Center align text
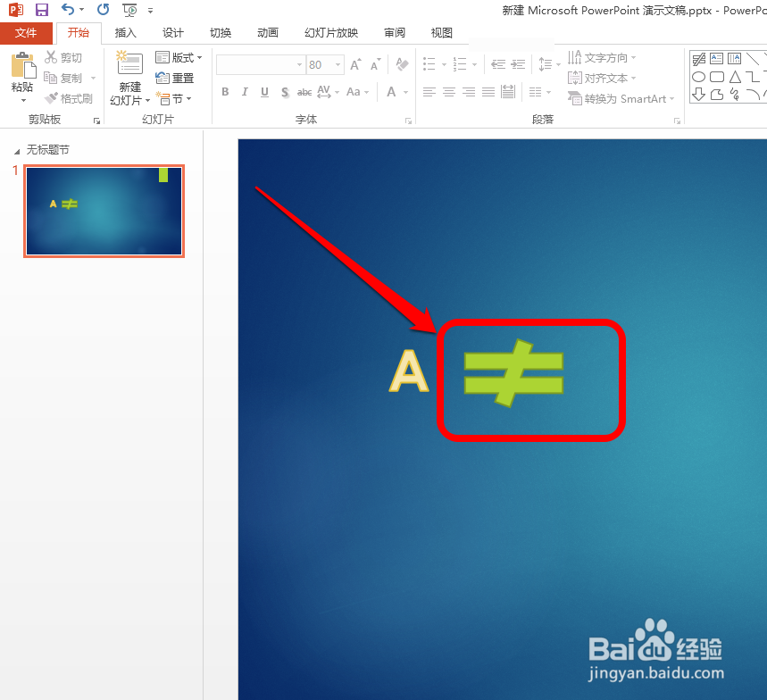This screenshot has width=767, height=700. pos(449,91)
